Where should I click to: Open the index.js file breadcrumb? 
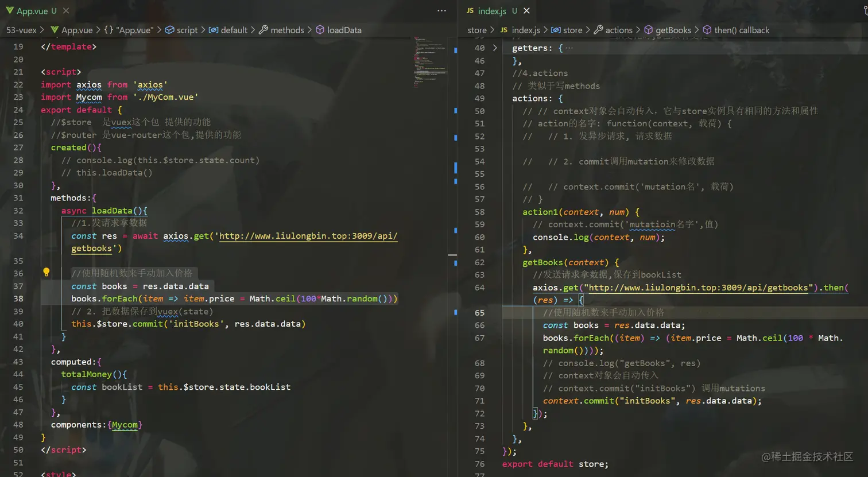click(520, 30)
